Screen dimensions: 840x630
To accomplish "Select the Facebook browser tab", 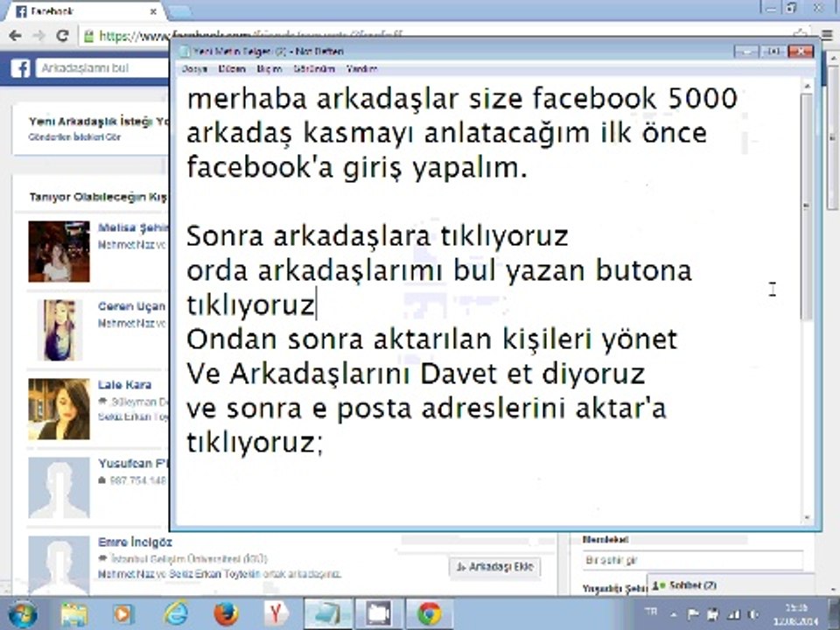I will (x=86, y=11).
